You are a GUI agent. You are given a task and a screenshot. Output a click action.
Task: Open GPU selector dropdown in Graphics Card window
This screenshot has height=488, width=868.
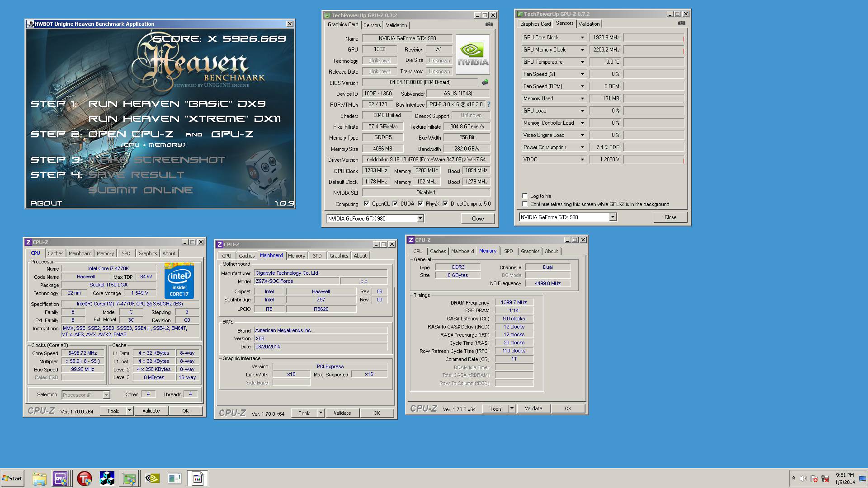coord(420,219)
